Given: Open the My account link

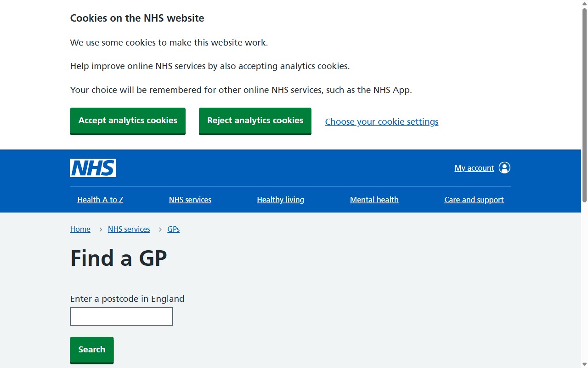Looking at the screenshot, I should tap(474, 168).
